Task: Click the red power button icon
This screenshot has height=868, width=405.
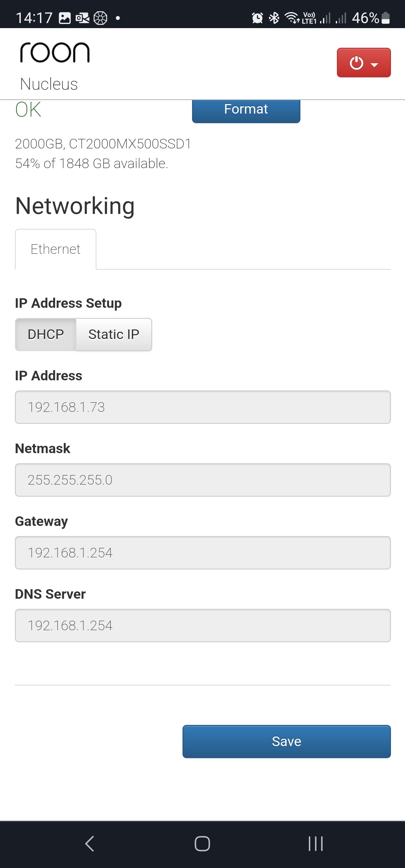Action: pos(357,62)
